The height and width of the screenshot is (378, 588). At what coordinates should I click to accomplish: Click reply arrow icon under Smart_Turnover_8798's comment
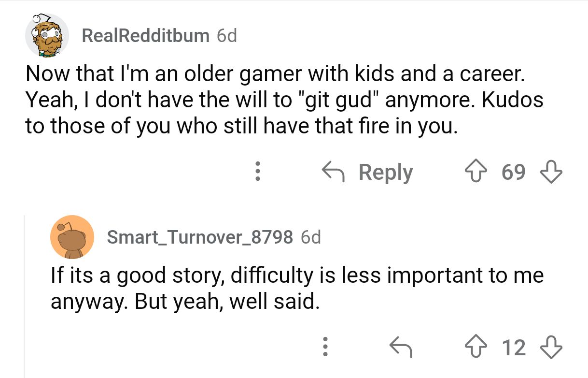tap(400, 347)
